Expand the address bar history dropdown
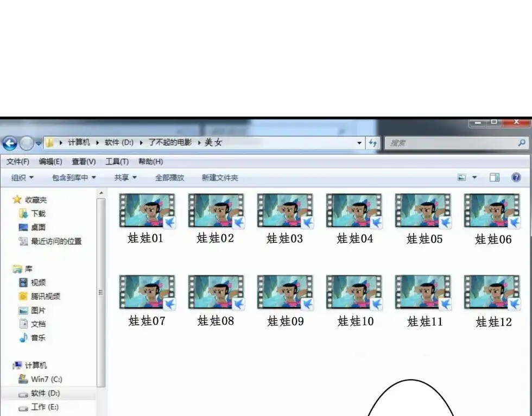 pos(359,143)
